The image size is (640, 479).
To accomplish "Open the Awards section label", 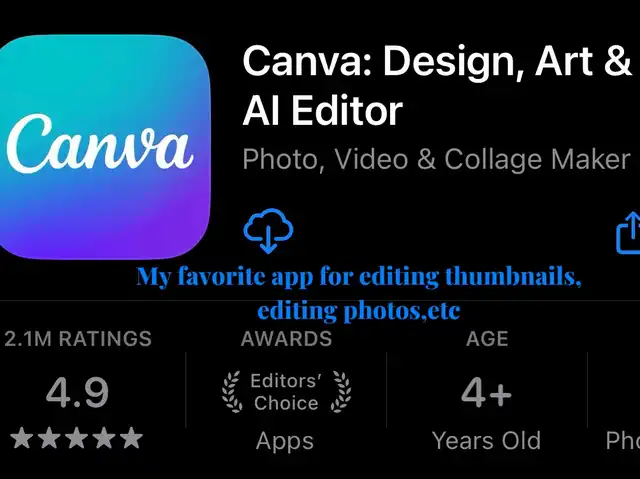I will pos(286,339).
